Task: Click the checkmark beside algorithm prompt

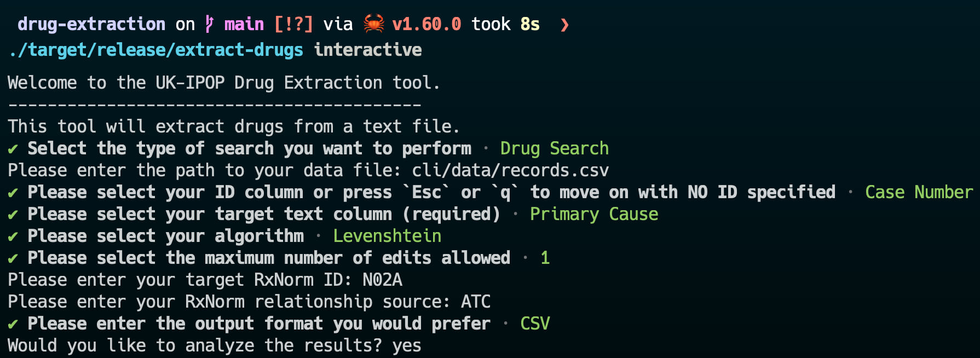Action: [13, 236]
